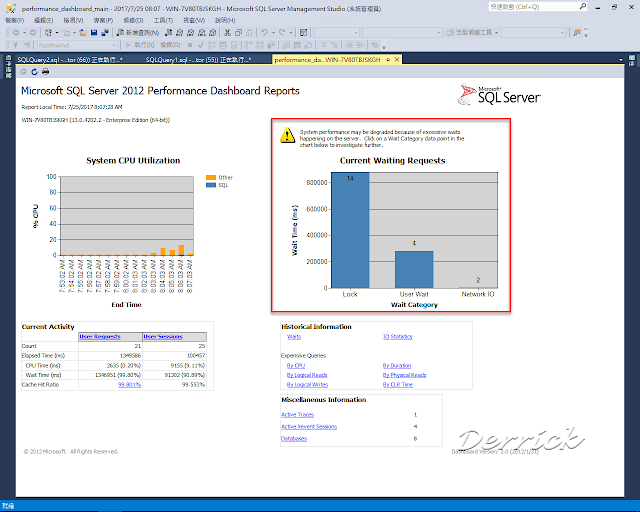This screenshot has width=640, height=512.
Task: Open the IO Statistics link
Action: click(x=398, y=337)
